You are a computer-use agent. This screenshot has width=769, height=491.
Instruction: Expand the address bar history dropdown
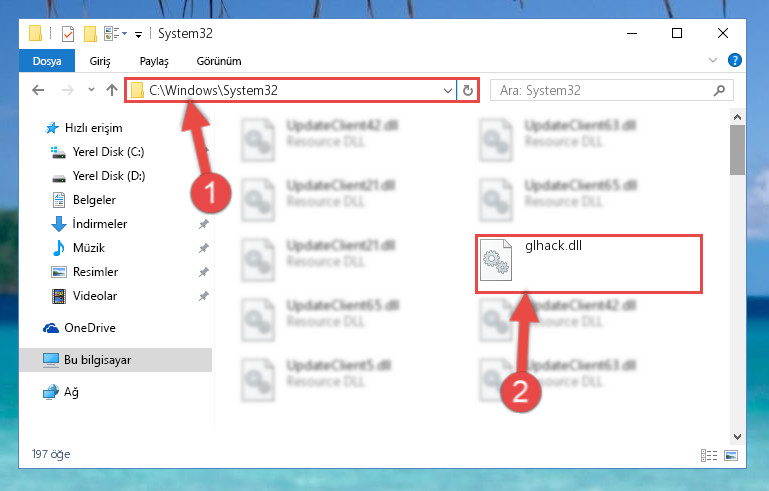coord(447,91)
